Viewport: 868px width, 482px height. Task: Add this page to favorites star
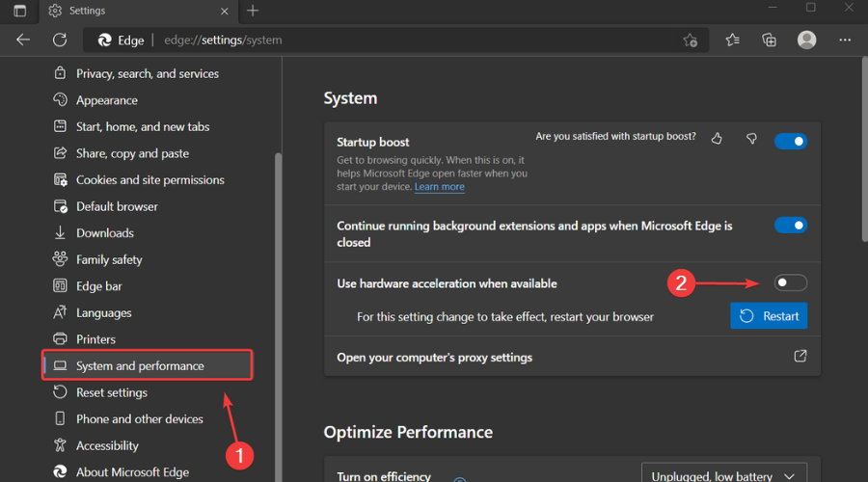point(690,40)
